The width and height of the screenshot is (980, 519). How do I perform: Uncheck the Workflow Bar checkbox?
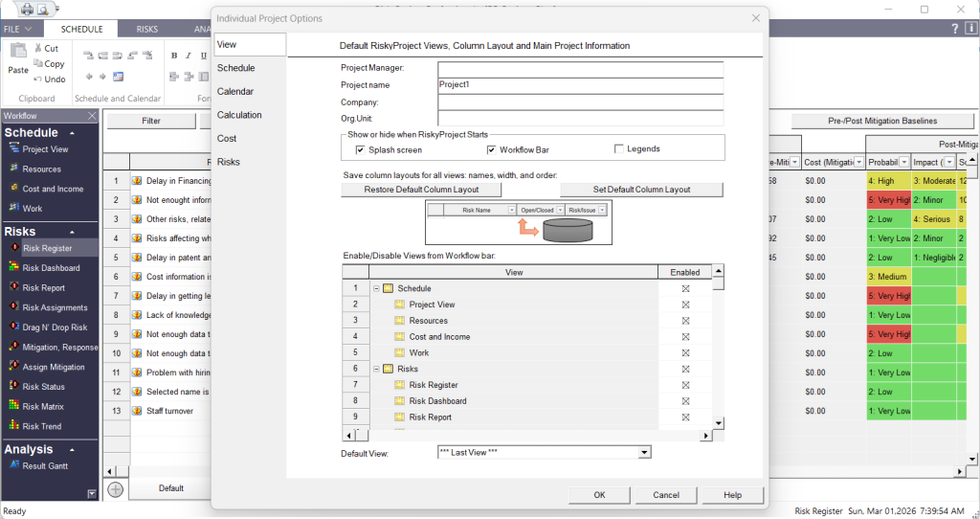(x=491, y=150)
